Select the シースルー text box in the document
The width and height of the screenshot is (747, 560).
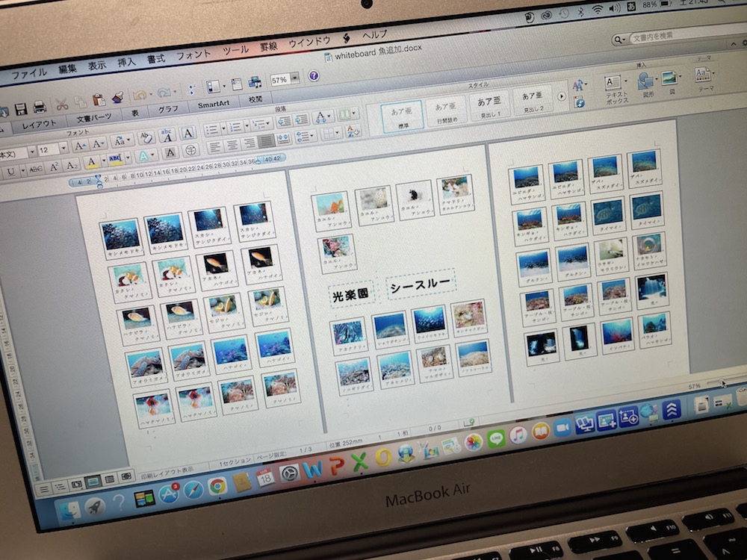coord(420,284)
